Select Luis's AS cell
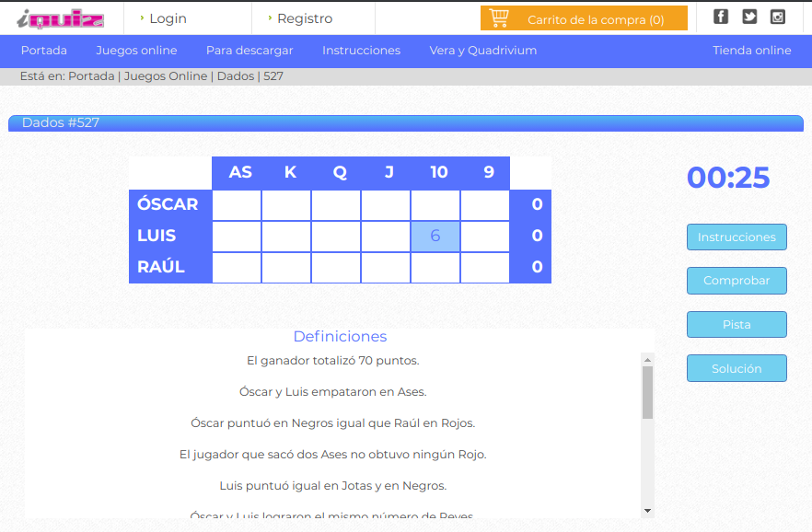Image resolution: width=812 pixels, height=532 pixels. tap(237, 237)
